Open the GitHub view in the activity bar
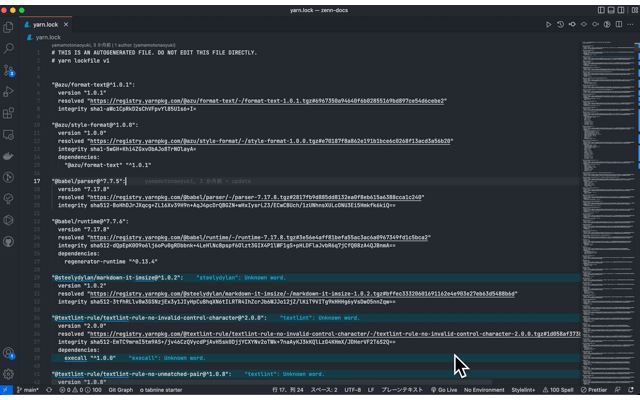The image size is (640, 400). (8, 242)
